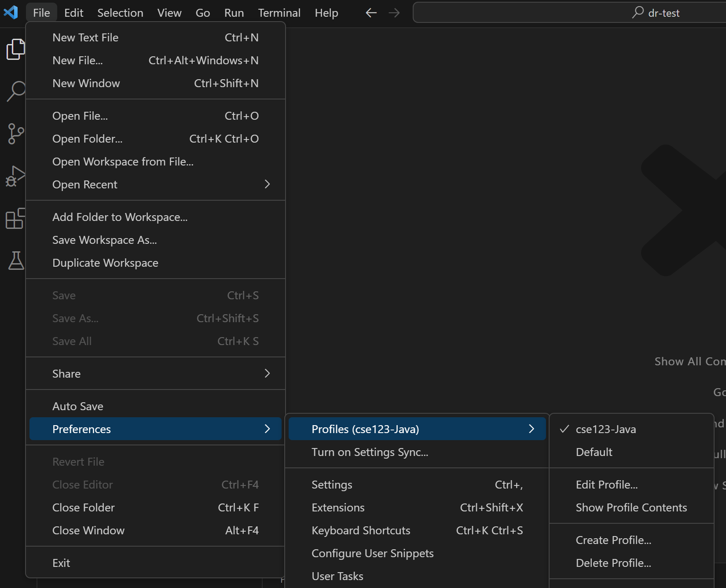
Task: Expand the Share submenu
Action: coord(66,373)
